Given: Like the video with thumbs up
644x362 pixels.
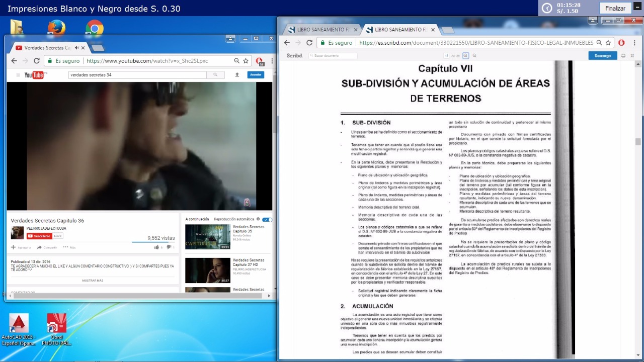Looking at the screenshot, I should (x=157, y=247).
